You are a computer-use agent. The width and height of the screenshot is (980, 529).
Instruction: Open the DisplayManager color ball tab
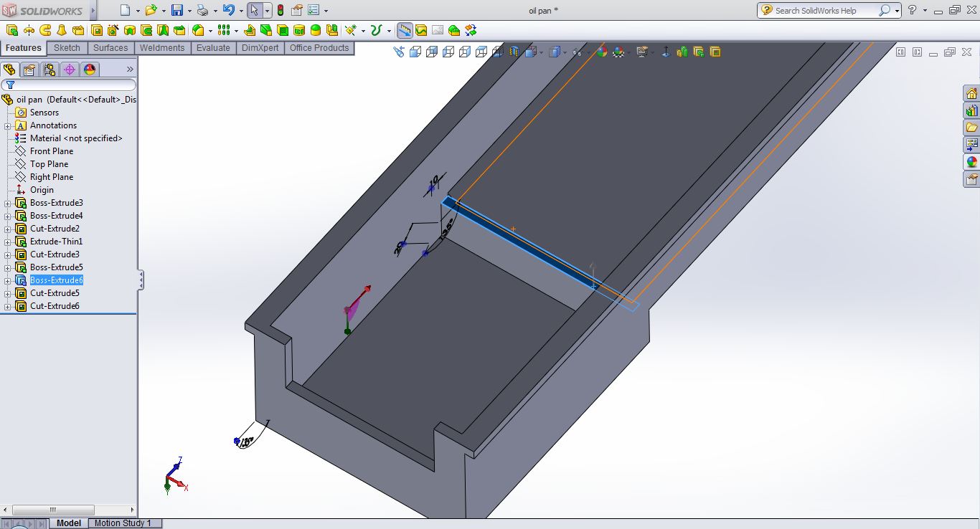(89, 70)
